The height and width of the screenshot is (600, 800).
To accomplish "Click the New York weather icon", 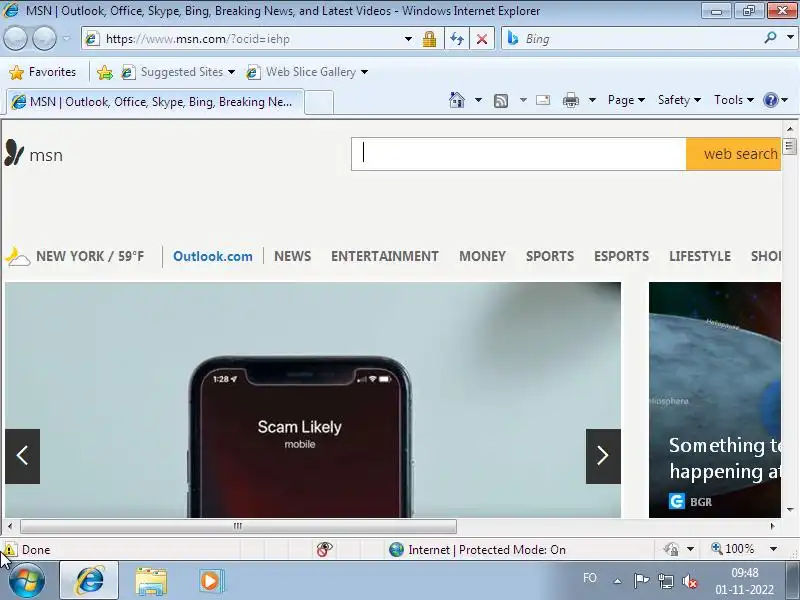I will point(17,257).
